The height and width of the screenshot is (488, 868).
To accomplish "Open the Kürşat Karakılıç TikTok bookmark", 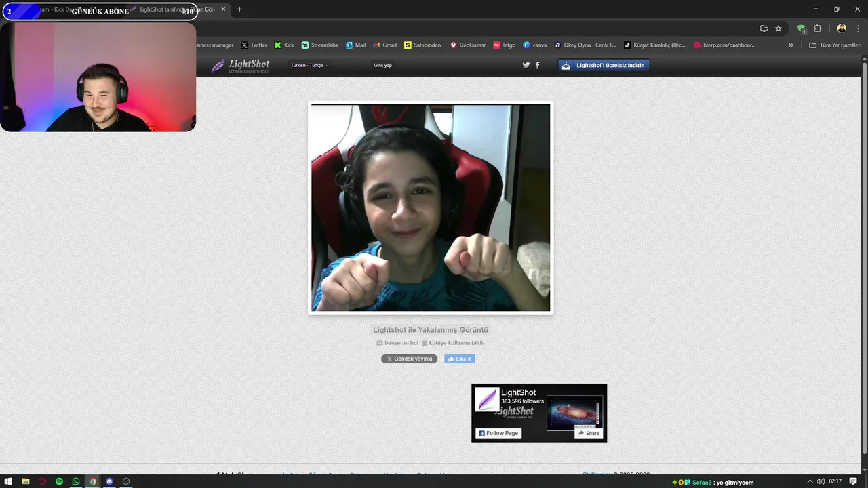I will [x=654, y=45].
